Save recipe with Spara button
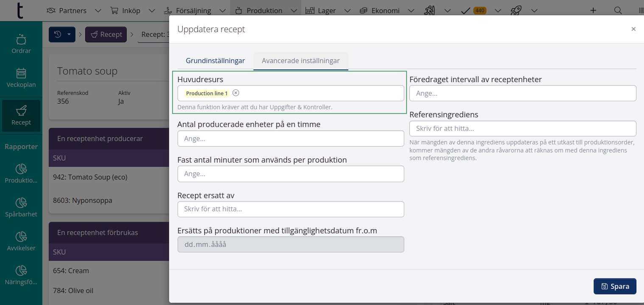This screenshot has width=644, height=305. click(615, 286)
